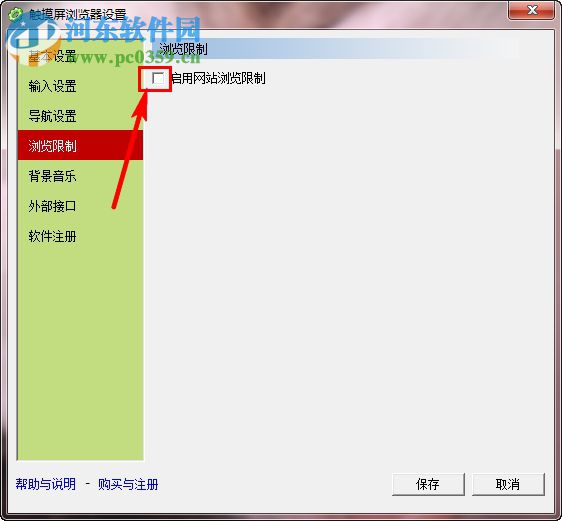The width and height of the screenshot is (562, 521).
Task: Open the 基本设置 section
Action: [80, 56]
